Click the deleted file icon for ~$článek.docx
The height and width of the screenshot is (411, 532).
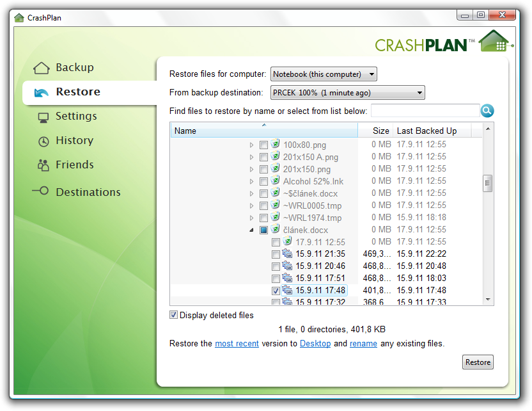[275, 192]
